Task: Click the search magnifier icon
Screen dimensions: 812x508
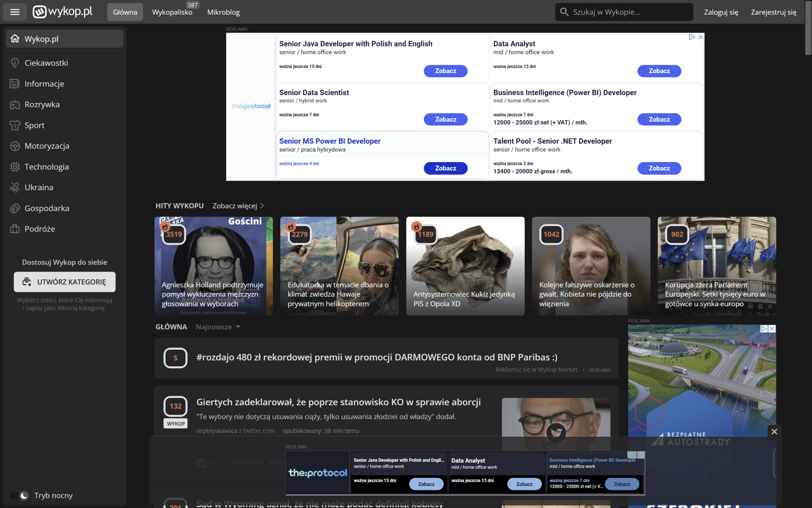Action: 564,12
